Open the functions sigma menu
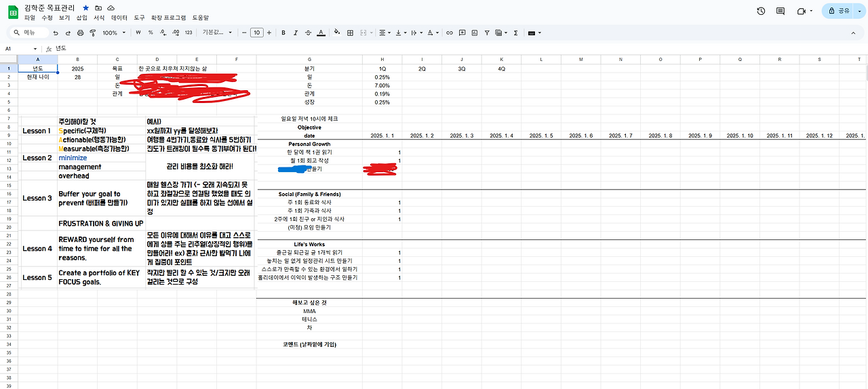Image resolution: width=868 pixels, height=389 pixels. pos(515,33)
